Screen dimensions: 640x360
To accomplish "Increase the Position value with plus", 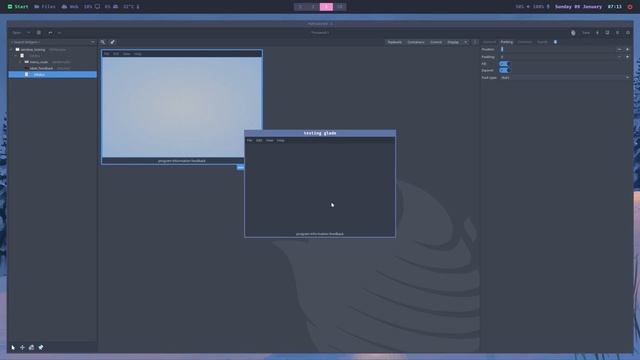I will coord(627,49).
